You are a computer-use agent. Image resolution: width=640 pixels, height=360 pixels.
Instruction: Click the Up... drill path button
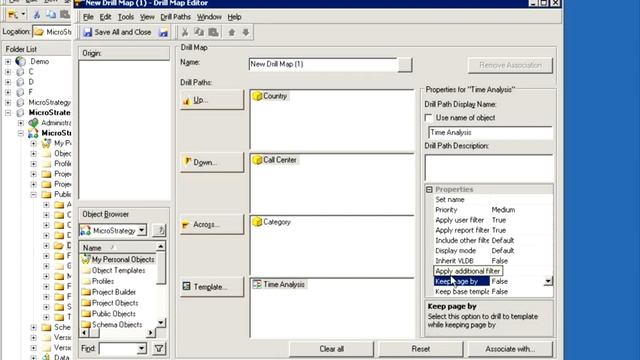(x=212, y=100)
